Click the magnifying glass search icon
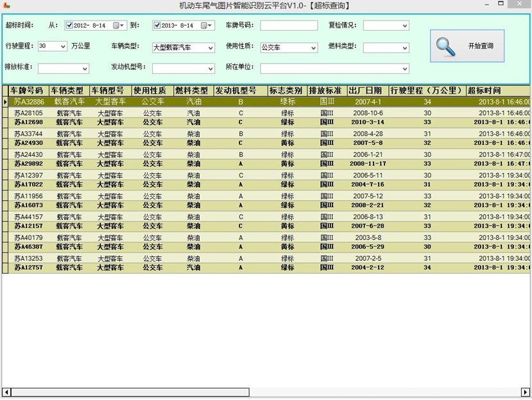Viewport: 532px width, 400px height. [x=445, y=47]
